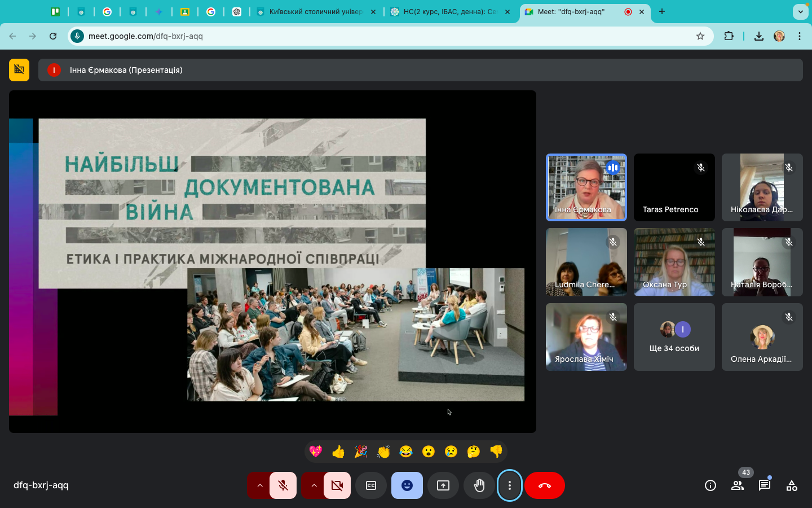Viewport: 812px width, 508px height.
Task: Switch to the НС(2 курс, ІБАС, денна) tab
Action: click(449, 12)
